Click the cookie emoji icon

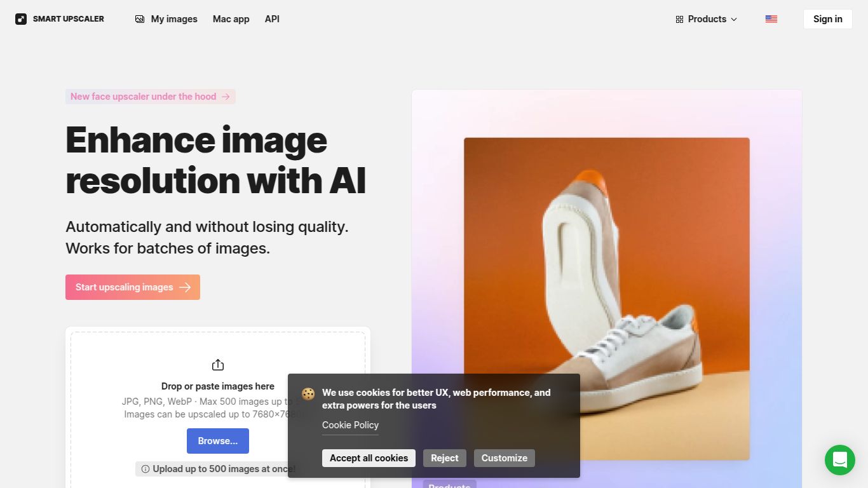[x=308, y=393]
